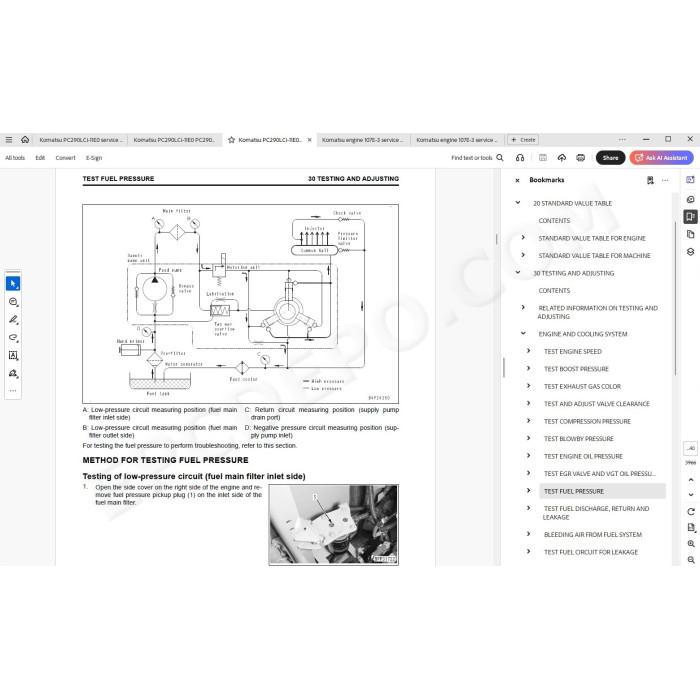Expand STANDARD VALUE TABLE FOR MACHINE bookmark
Viewport: 700px width, 700px height.
(523, 255)
